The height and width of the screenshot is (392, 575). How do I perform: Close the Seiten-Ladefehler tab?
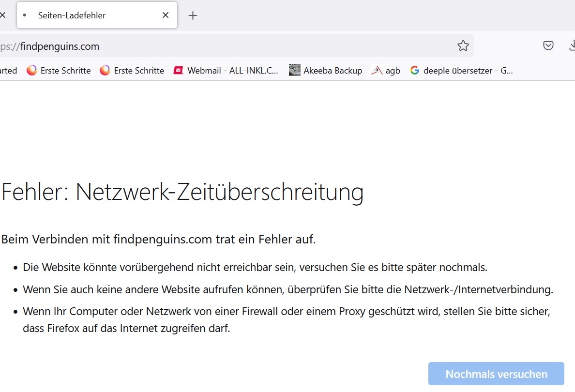[x=166, y=15]
